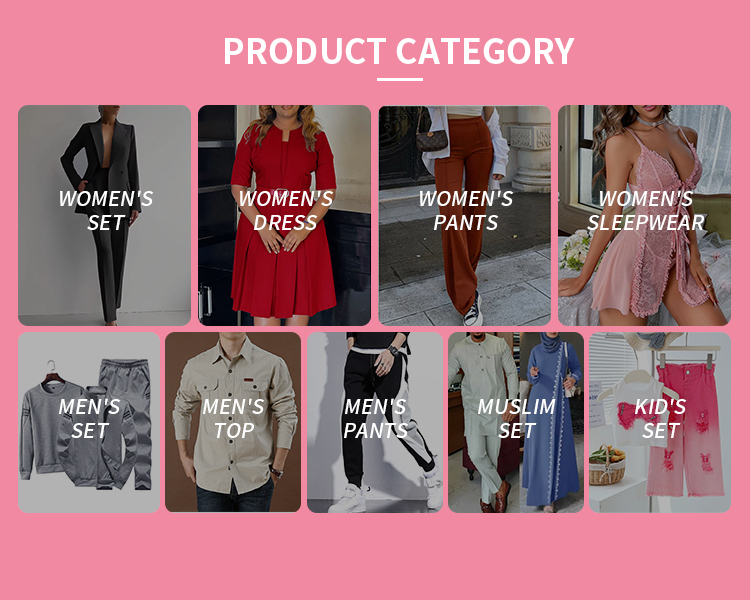Image resolution: width=750 pixels, height=600 pixels.
Task: Click the MUSLIM SET text label
Action: click(x=517, y=419)
